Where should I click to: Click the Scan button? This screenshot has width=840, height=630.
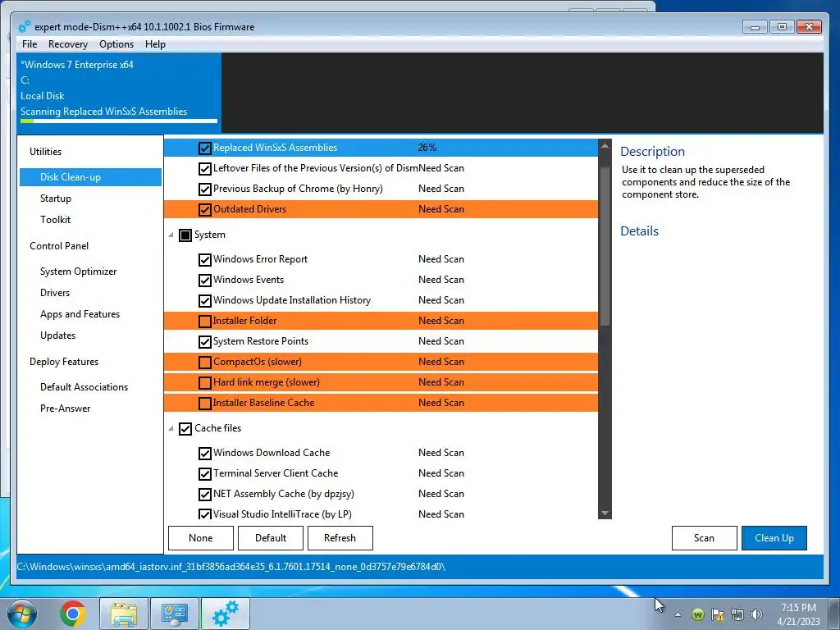705,538
